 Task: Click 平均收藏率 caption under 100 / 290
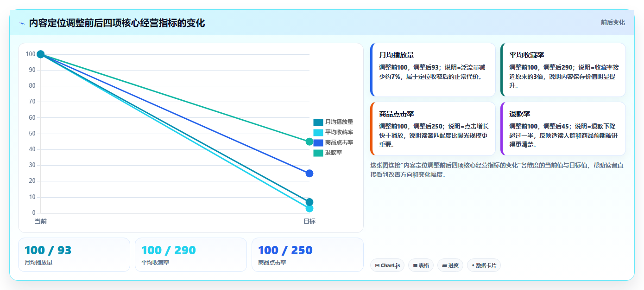pyautogui.click(x=155, y=263)
